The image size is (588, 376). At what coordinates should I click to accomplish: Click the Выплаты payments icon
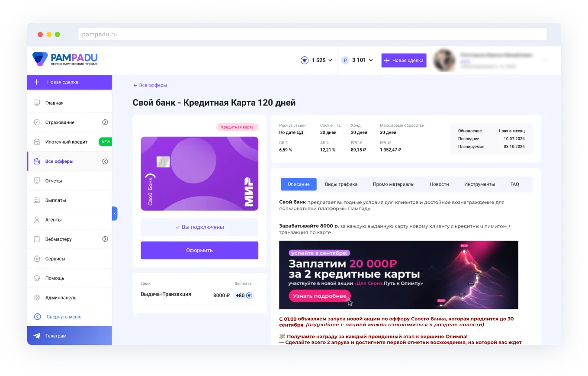click(x=37, y=200)
